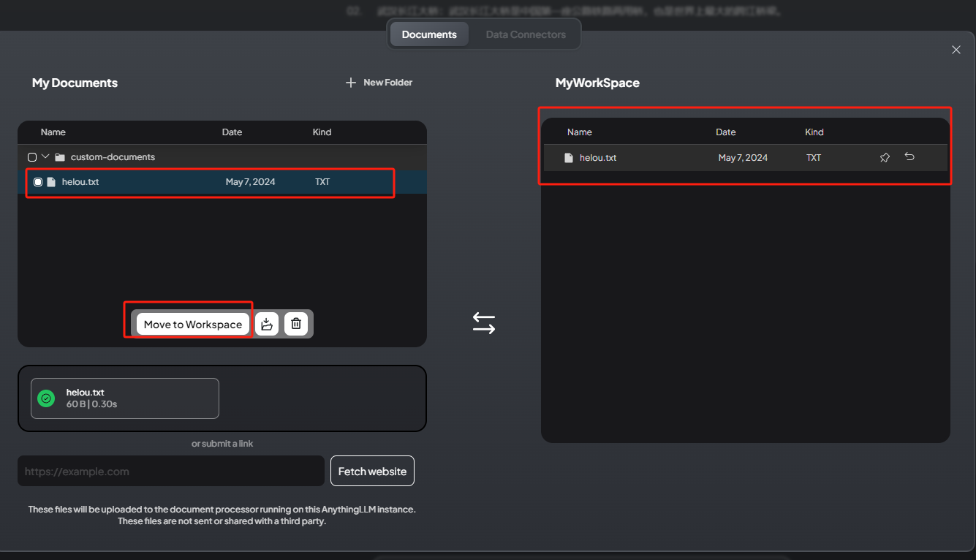Focus the https://example.com link field
This screenshot has height=560, width=976.
(x=171, y=472)
